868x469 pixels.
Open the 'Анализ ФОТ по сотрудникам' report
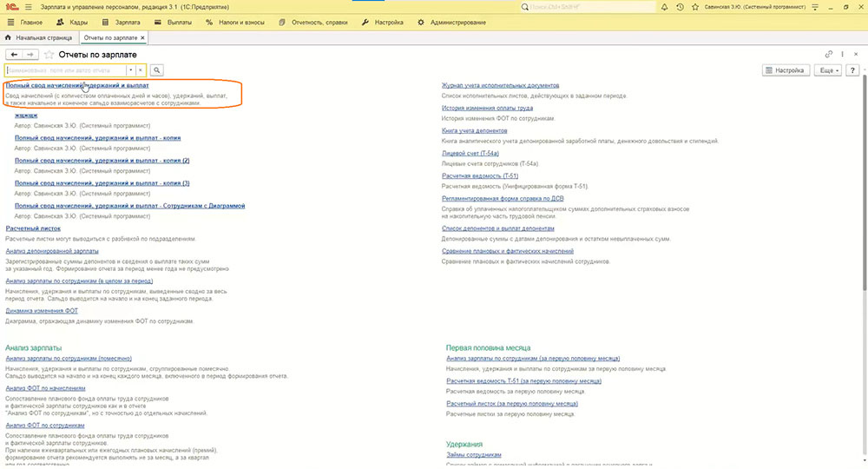pyautogui.click(x=45, y=426)
